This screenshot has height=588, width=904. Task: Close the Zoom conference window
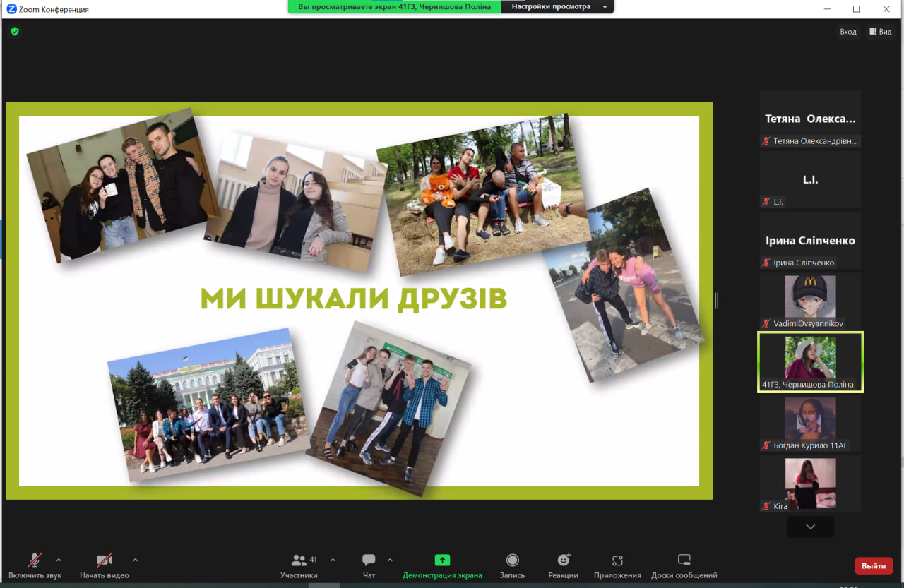(x=886, y=9)
